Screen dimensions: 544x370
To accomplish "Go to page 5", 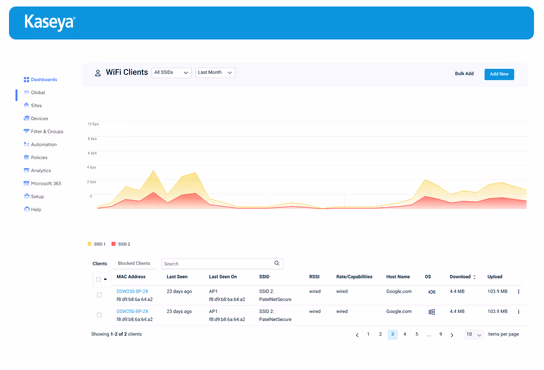I will 417,334.
